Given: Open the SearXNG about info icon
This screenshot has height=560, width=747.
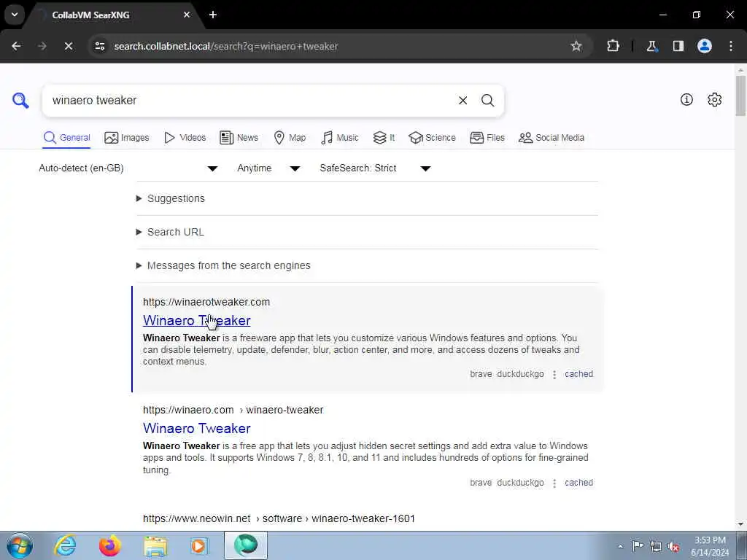Looking at the screenshot, I should pyautogui.click(x=686, y=99).
